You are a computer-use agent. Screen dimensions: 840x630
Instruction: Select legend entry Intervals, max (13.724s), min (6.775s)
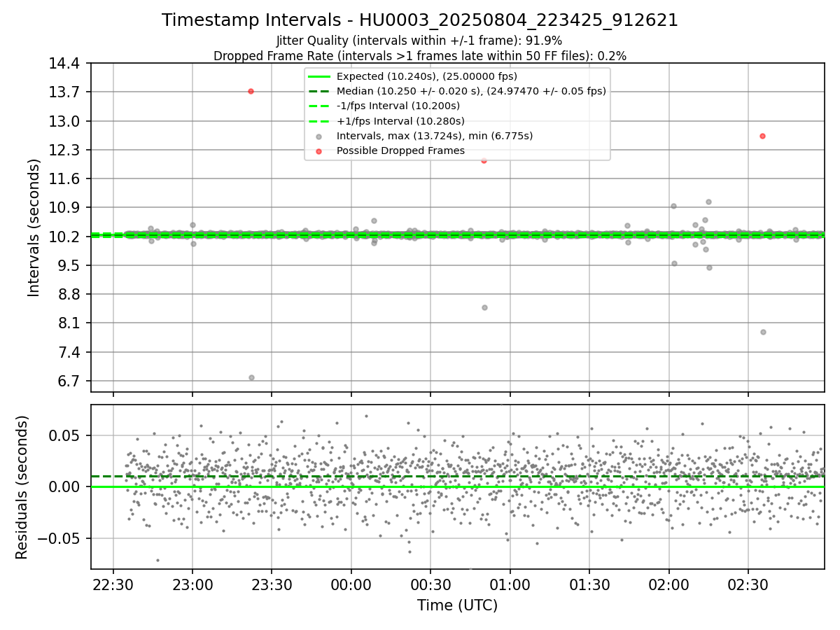pyautogui.click(x=435, y=136)
